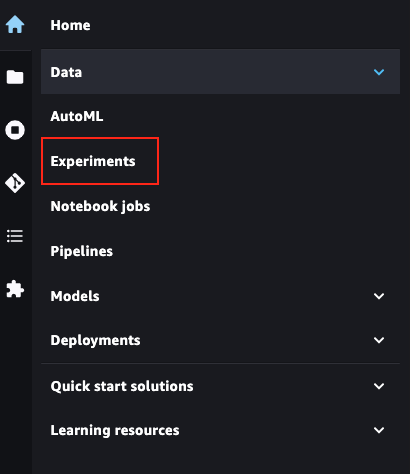
Task: Click the Quick start solutions label
Action: [x=122, y=386]
